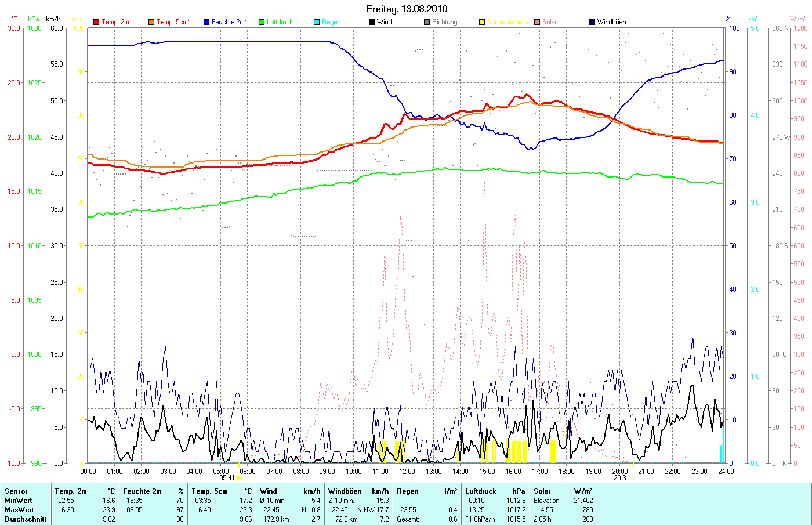Screen dimensions: 812x525
Task: Click the 1030 hPa axis label
Action: (x=35, y=28)
